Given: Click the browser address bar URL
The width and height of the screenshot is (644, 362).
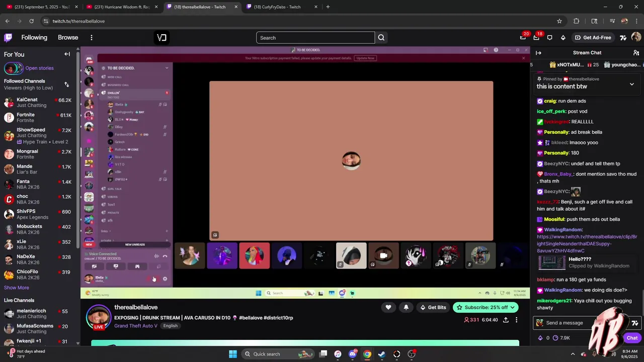Looking at the screenshot, I should tap(78, 21).
